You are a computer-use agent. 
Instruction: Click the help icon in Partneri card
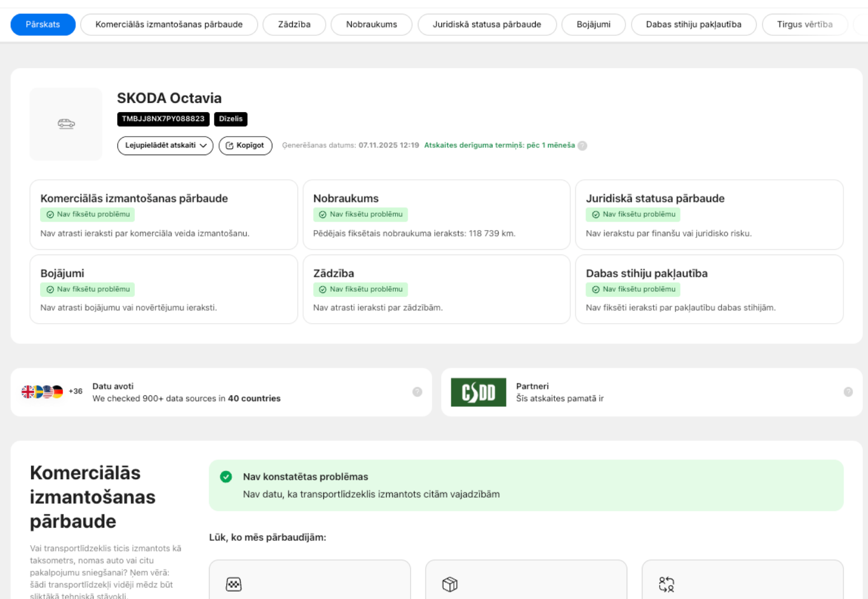[848, 392]
